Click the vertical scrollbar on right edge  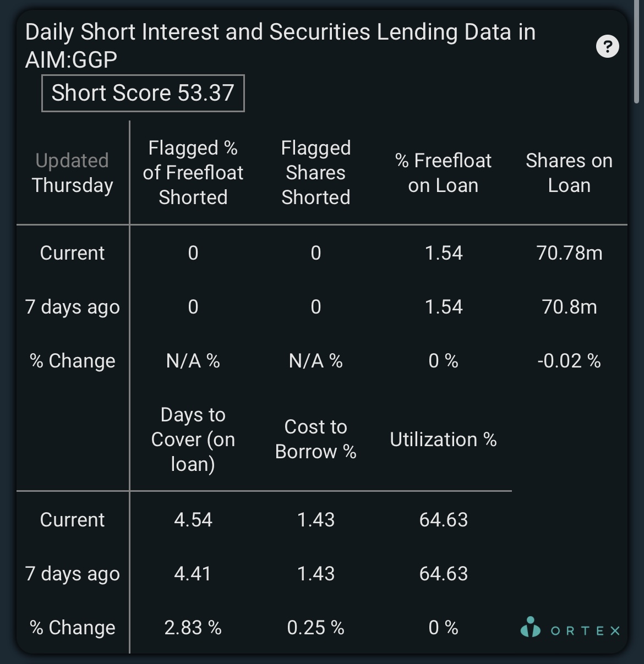pos(636,52)
